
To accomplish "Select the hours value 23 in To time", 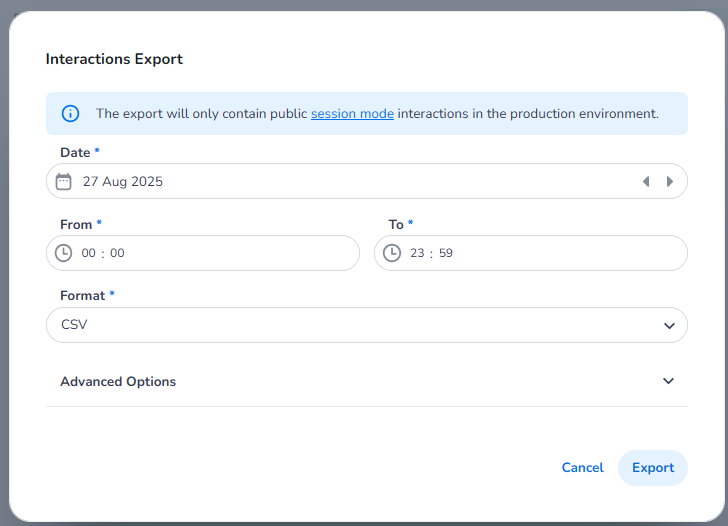I will coord(417,253).
